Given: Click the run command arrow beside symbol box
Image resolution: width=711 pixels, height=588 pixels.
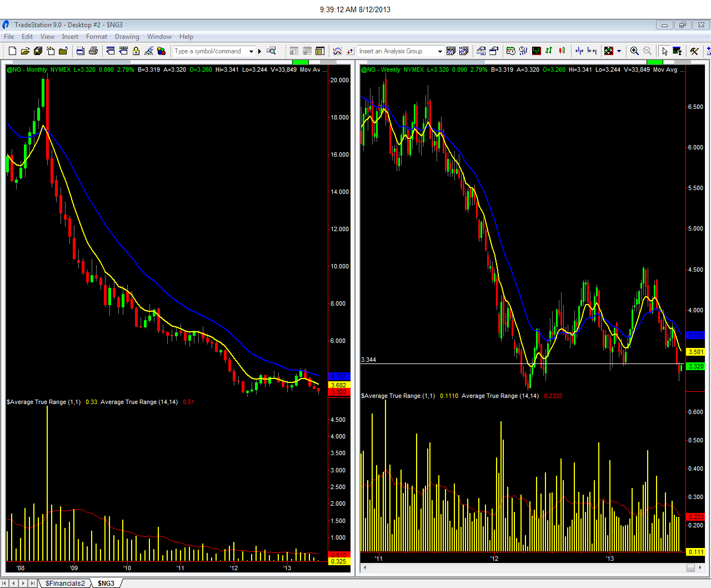Looking at the screenshot, I should 259,51.
